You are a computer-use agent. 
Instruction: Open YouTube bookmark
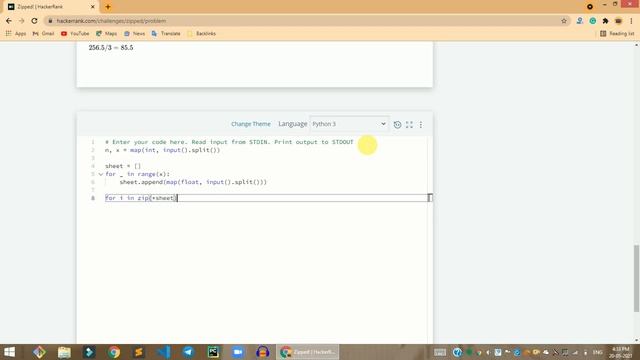tap(75, 33)
